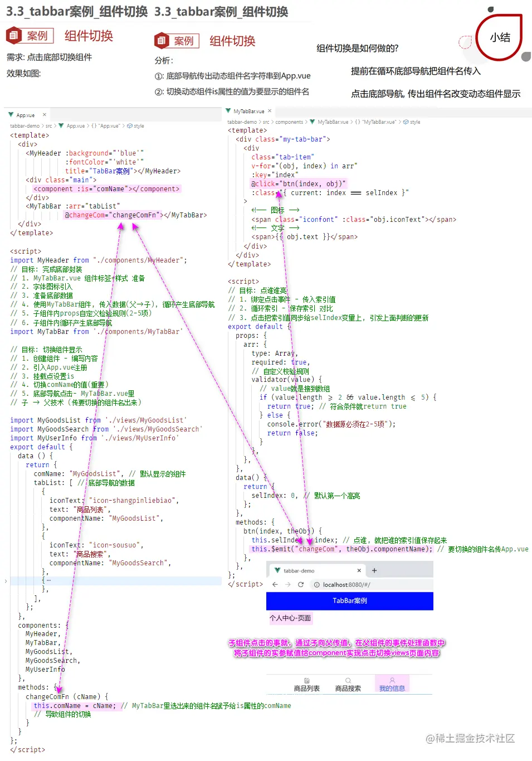The image size is (532, 761).
Task: Click the required: true line
Action: (280, 362)
